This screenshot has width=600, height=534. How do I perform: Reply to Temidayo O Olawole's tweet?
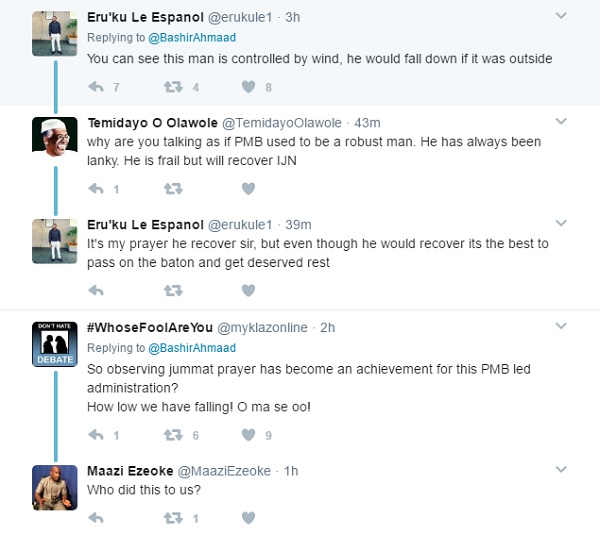click(x=97, y=188)
